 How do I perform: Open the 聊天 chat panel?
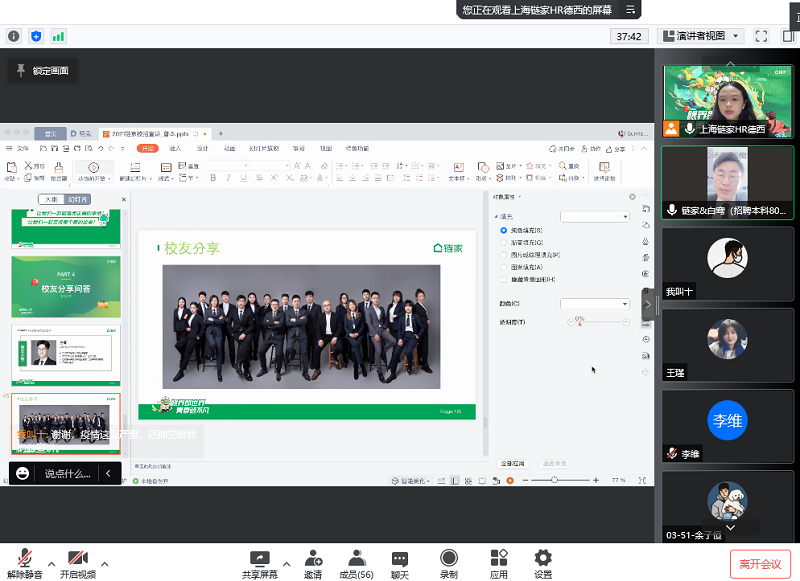coord(400,563)
